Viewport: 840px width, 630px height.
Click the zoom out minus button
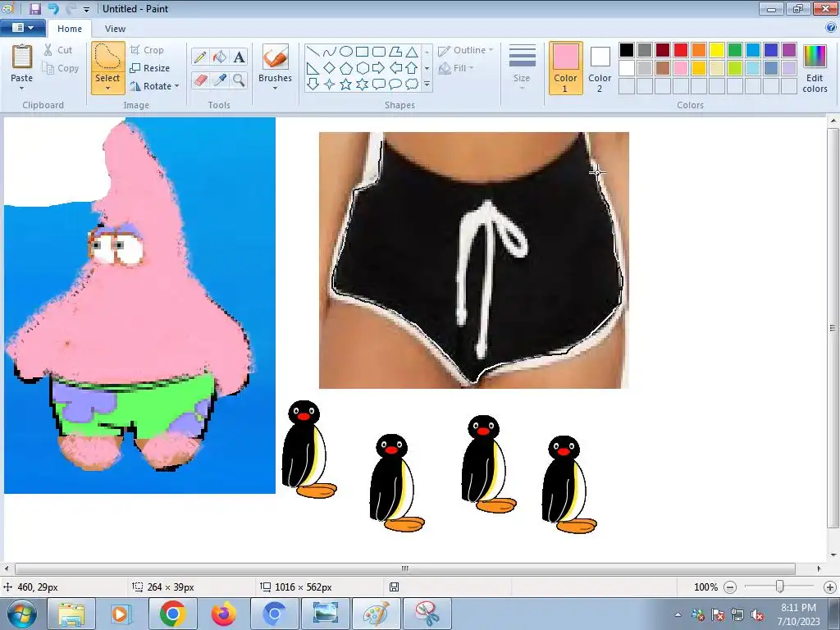tap(729, 587)
